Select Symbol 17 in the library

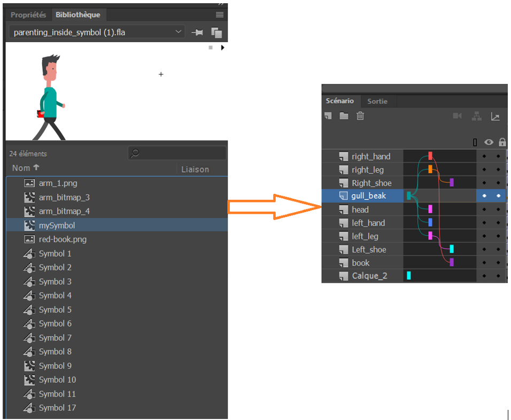tap(117, 408)
